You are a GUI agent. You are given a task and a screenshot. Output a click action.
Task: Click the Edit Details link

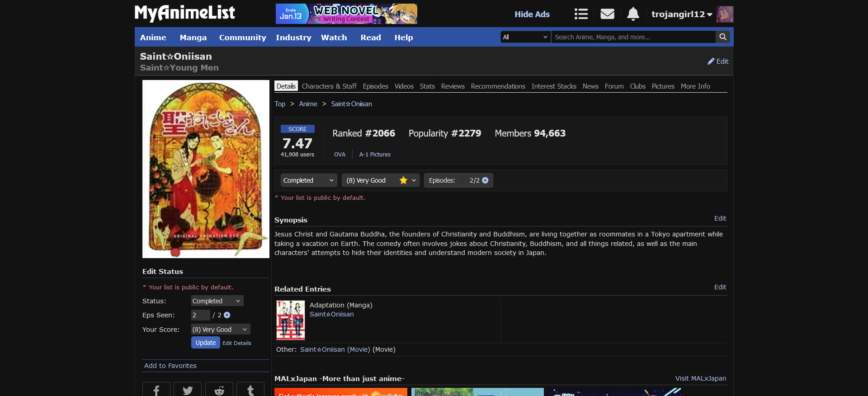[x=237, y=343]
